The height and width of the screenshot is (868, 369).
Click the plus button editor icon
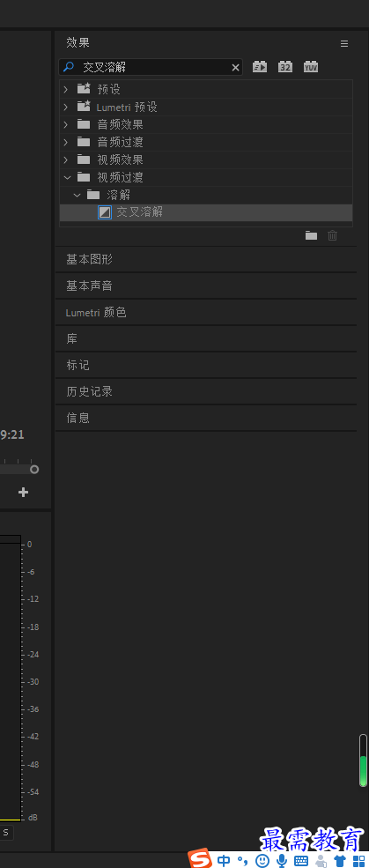pos(23,492)
